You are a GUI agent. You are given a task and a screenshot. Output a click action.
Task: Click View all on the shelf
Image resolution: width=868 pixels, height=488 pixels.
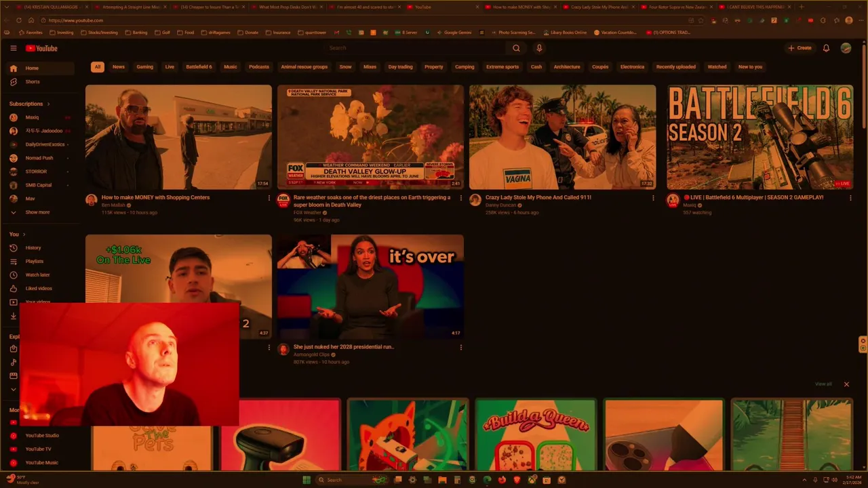(x=823, y=384)
